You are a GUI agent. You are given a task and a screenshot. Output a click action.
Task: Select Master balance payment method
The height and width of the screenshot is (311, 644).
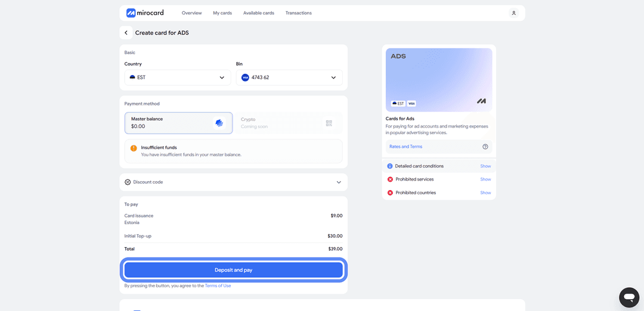pos(179,123)
